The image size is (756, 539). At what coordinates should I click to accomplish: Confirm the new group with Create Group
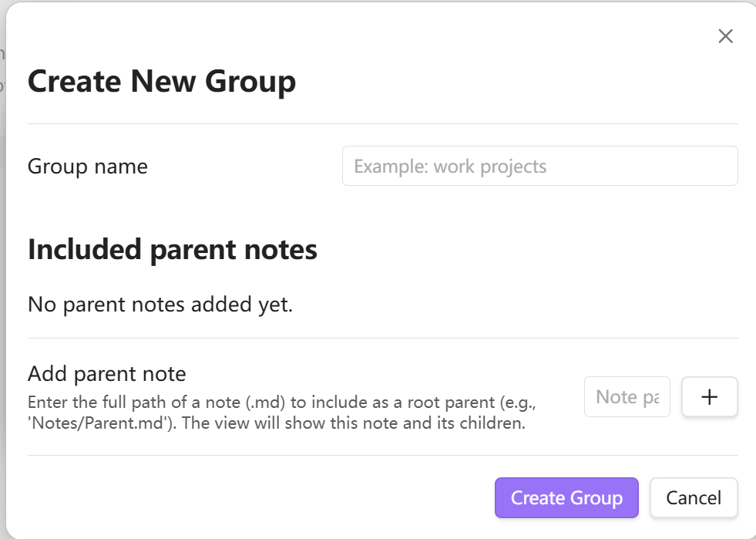coord(566,498)
